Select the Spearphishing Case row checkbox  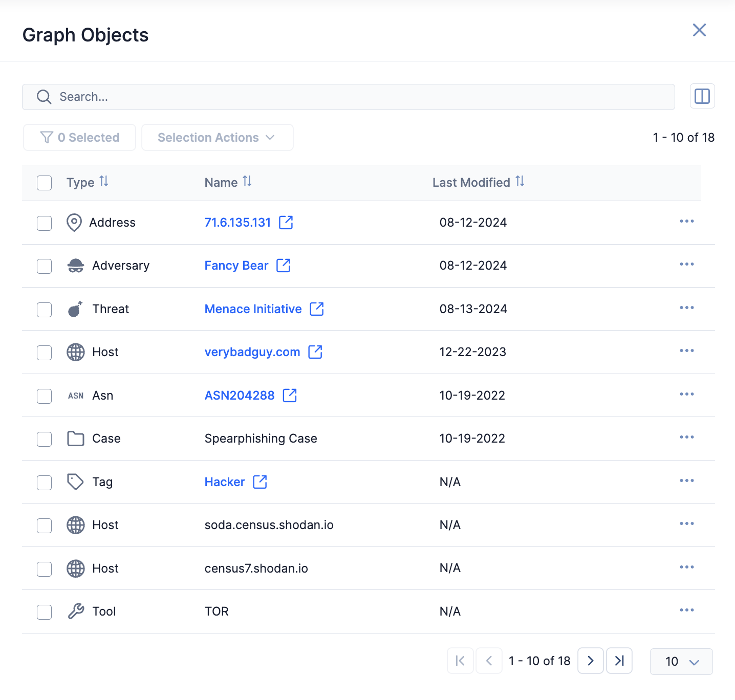click(44, 439)
